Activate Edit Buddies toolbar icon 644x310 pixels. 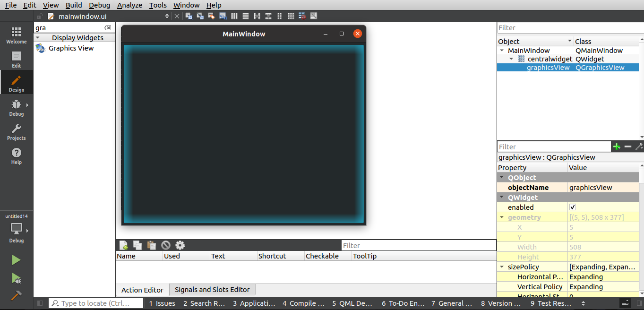tap(212, 16)
